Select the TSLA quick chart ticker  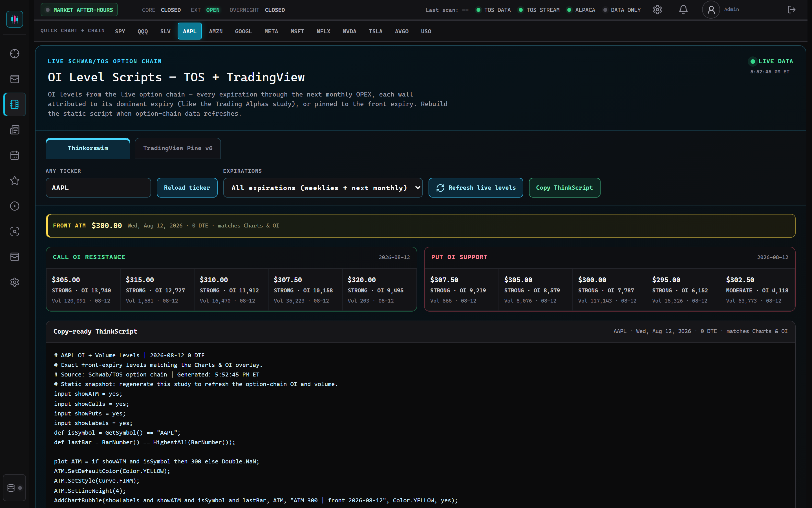point(376,31)
